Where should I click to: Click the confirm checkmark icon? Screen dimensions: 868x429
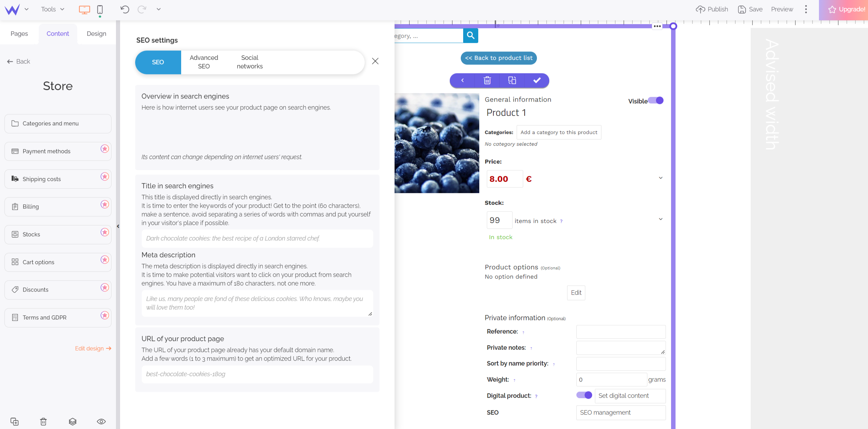[x=537, y=80]
